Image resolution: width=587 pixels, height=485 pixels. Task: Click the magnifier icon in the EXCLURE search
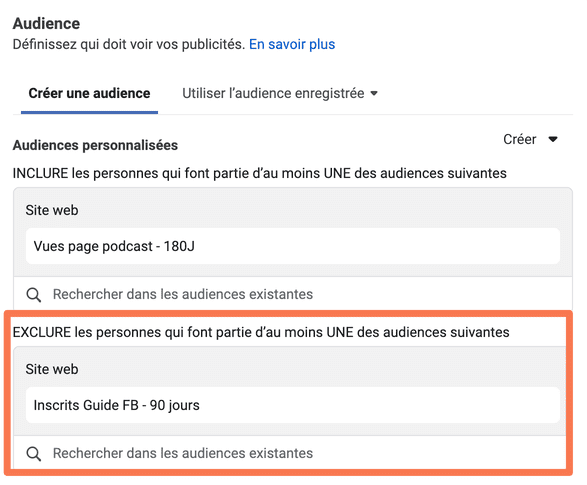tap(34, 454)
